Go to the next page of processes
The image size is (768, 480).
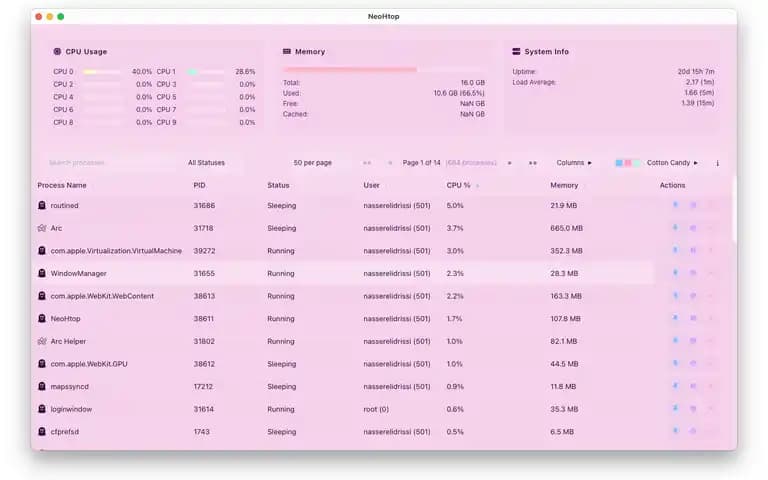(x=509, y=163)
